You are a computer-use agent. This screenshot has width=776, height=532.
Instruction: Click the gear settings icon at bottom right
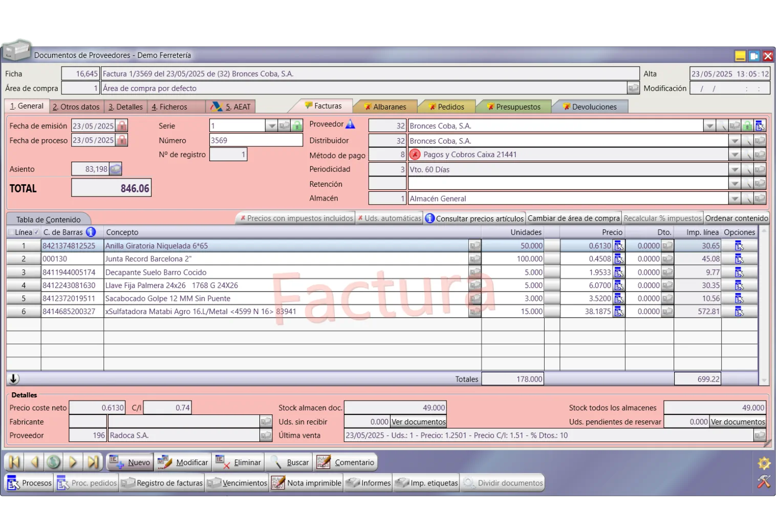coord(764,463)
